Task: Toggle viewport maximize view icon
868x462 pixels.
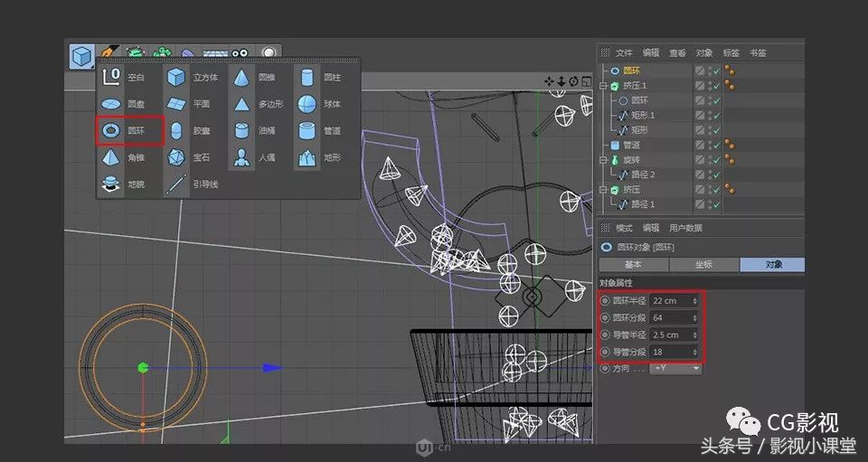Action: pos(586,81)
